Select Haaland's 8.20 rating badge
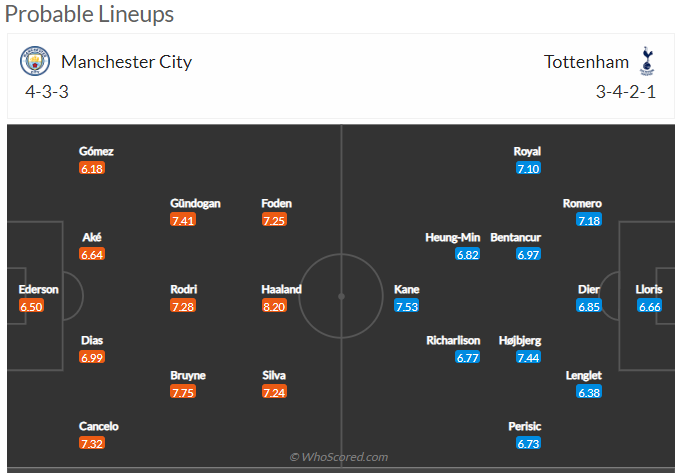 coord(274,306)
